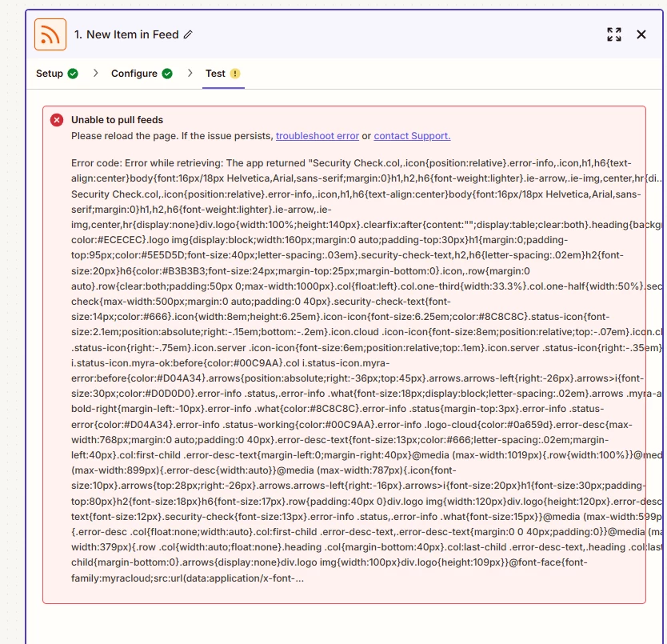Close the New Item in Feed panel
Image resolution: width=667 pixels, height=644 pixels.
point(641,34)
